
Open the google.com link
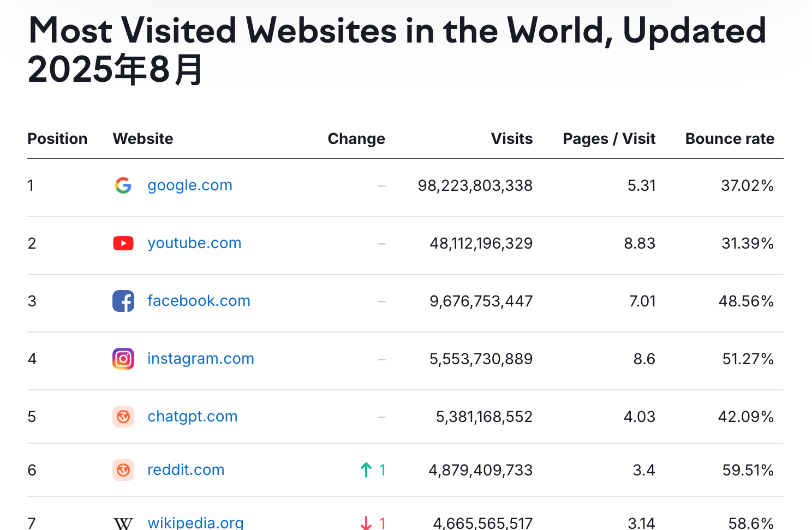coord(189,185)
